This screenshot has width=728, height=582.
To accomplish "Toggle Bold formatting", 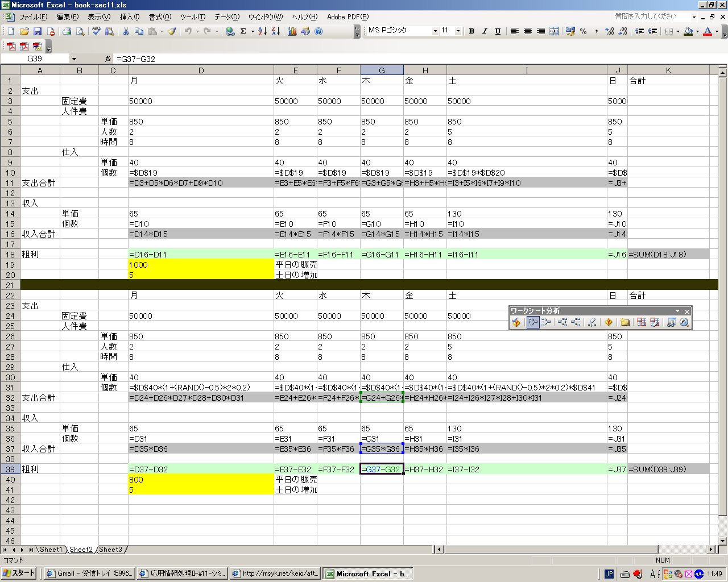I will [x=471, y=31].
